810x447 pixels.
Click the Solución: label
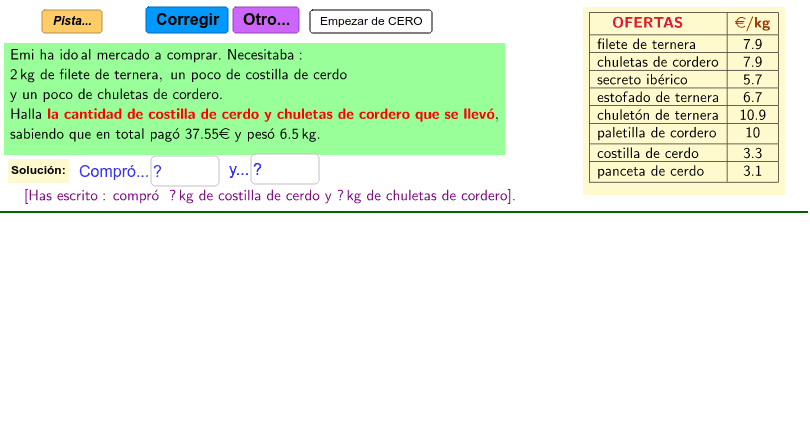coord(38,171)
